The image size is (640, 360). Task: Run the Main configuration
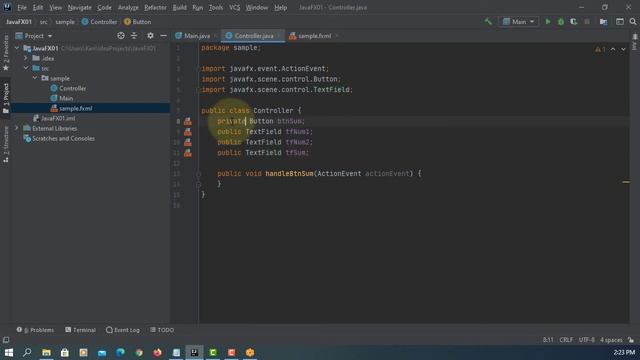click(x=548, y=22)
